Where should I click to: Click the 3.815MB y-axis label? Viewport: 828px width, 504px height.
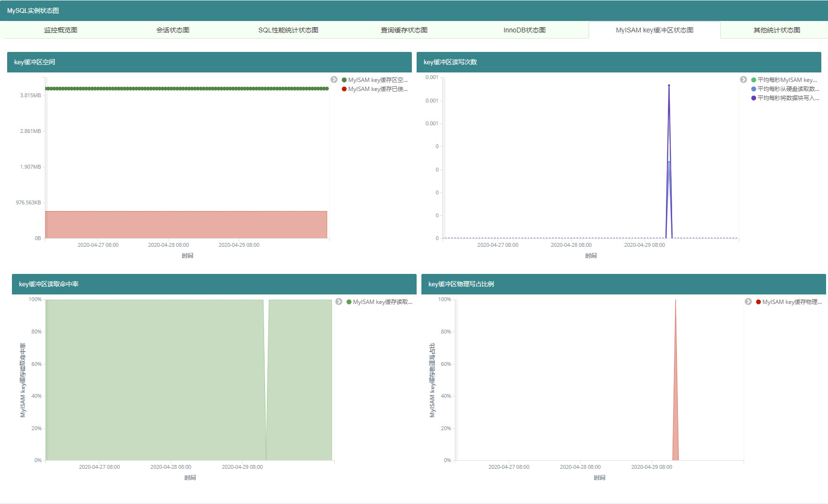(31, 95)
